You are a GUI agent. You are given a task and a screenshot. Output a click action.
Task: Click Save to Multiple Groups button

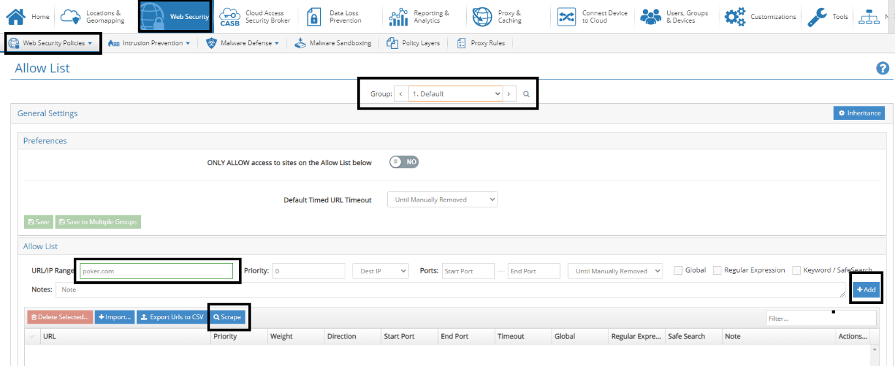98,222
